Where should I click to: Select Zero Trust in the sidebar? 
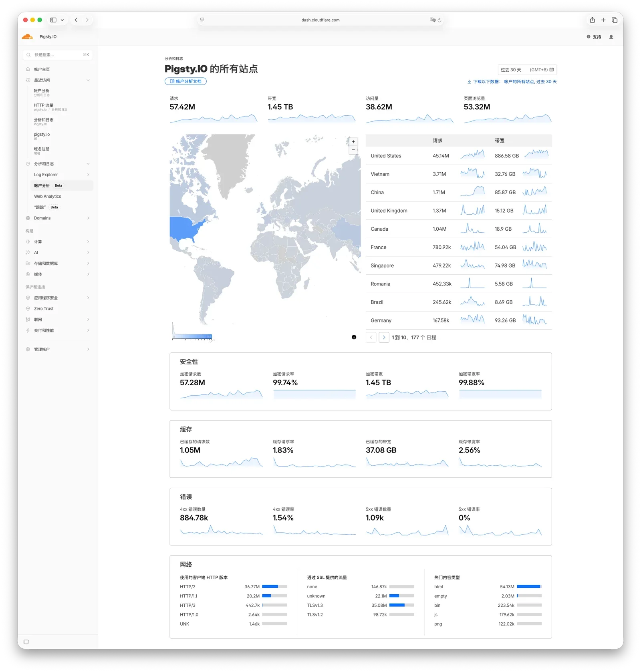(x=44, y=309)
